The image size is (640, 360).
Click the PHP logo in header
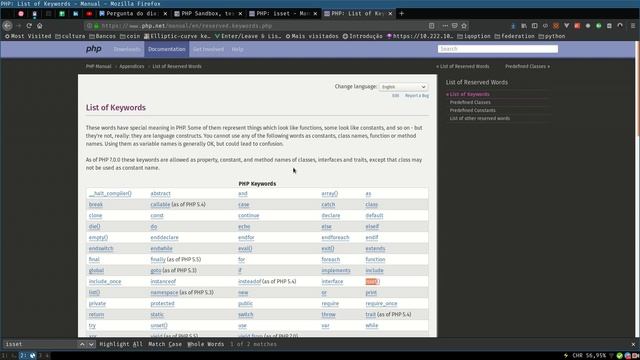tap(93, 49)
